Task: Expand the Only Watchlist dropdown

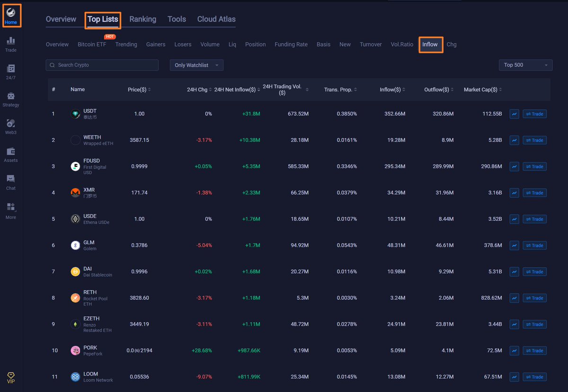Action: (196, 65)
